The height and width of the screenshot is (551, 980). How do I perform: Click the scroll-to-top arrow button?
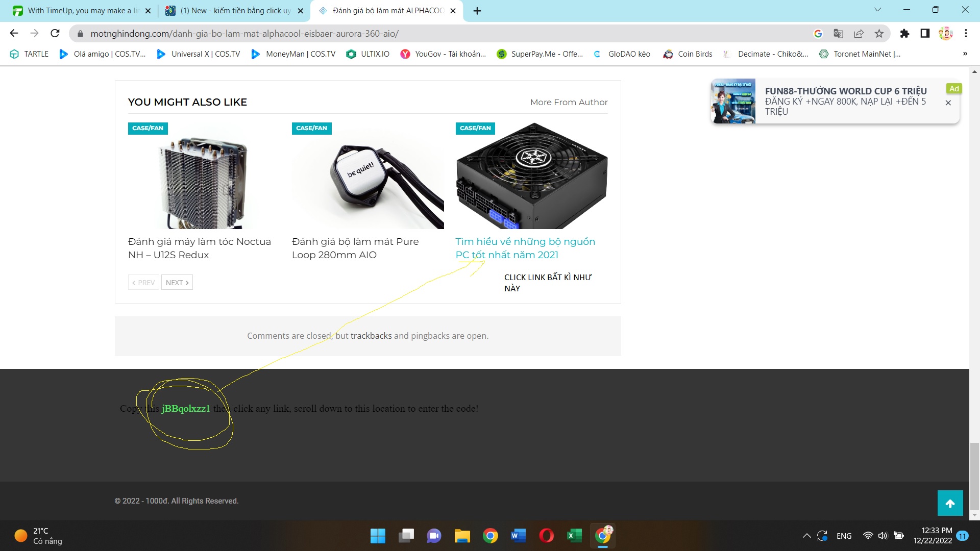click(950, 504)
